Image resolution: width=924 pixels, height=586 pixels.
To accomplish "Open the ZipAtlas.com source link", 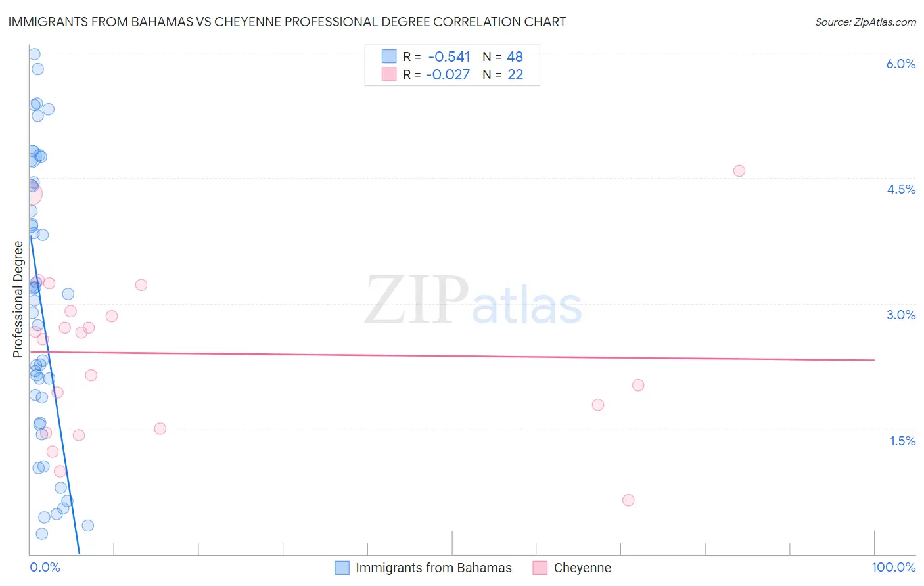I will pos(866,22).
